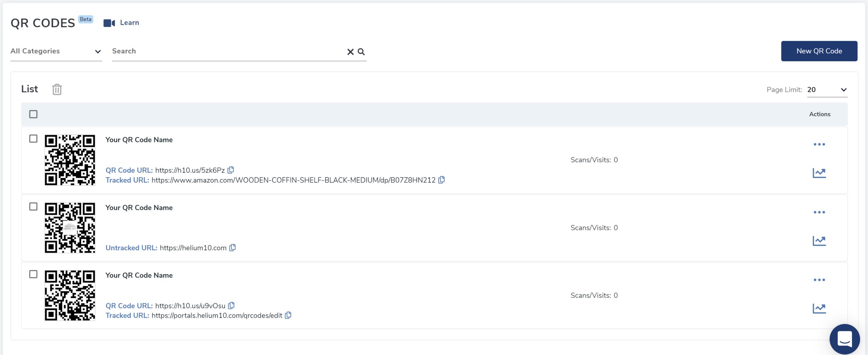Check the second QR code row checkbox
This screenshot has width=868, height=355.
tap(33, 206)
